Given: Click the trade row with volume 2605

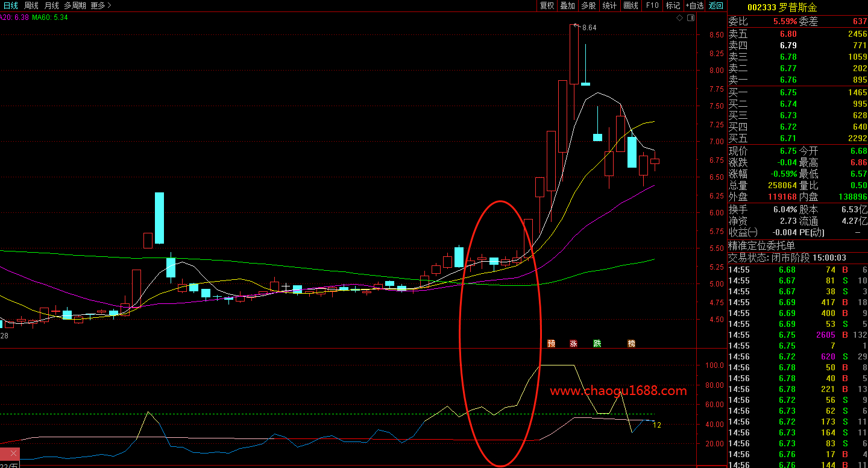Looking at the screenshot, I should coord(798,335).
